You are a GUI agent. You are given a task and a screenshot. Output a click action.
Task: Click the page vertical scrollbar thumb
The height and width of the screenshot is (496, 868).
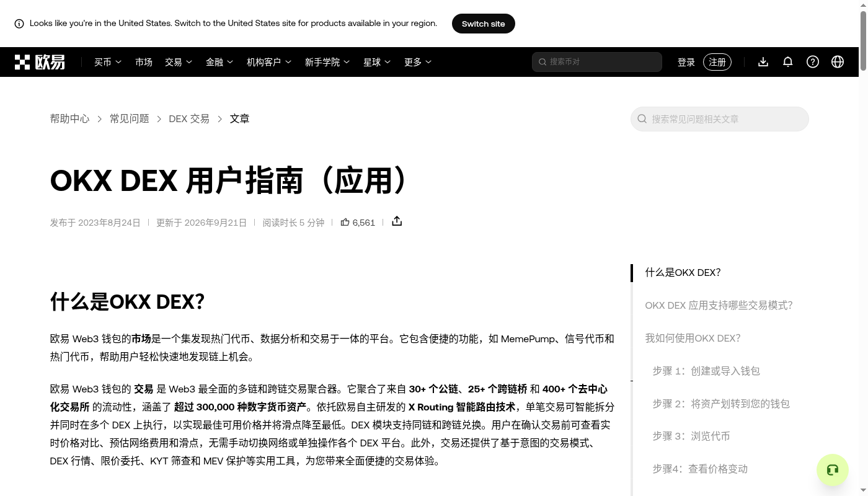click(x=863, y=40)
